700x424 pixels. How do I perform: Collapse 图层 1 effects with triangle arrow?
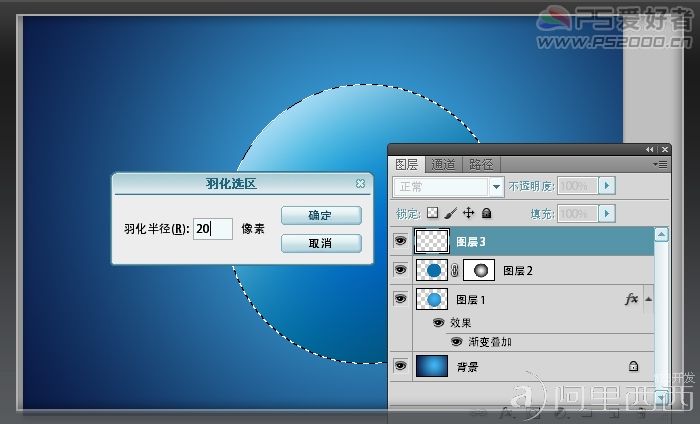pos(649,299)
